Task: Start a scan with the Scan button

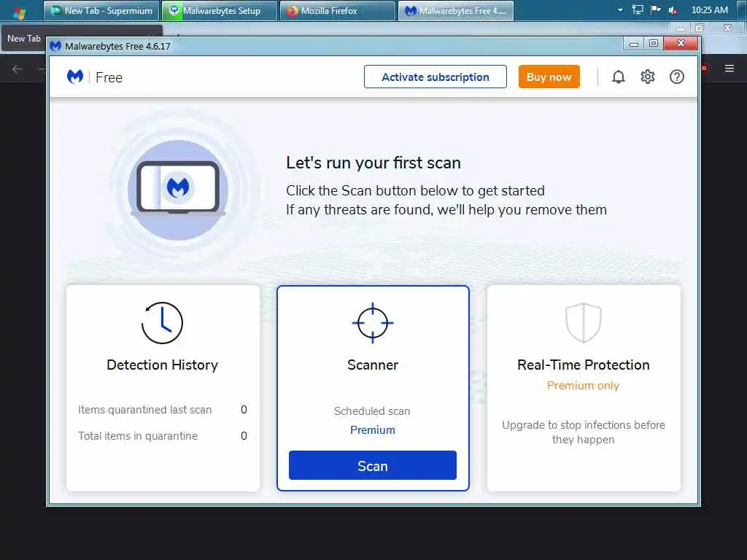Action: pyautogui.click(x=373, y=465)
